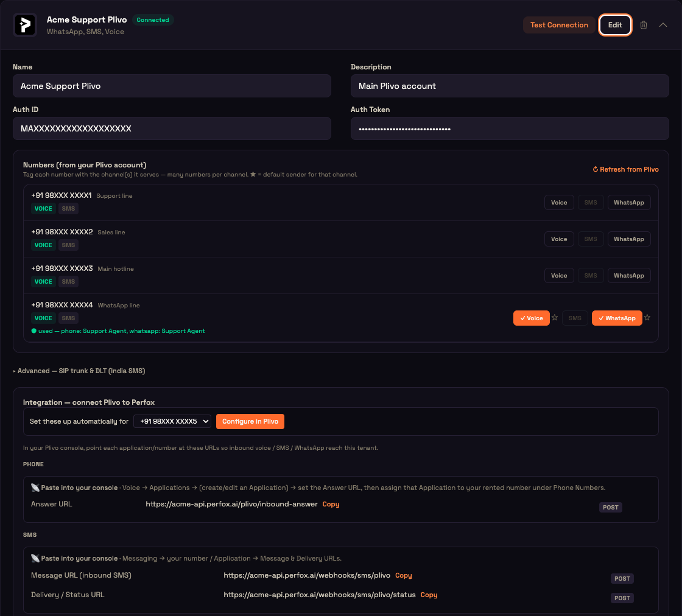The image size is (682, 616).
Task: Click the Description input field
Action: (x=509, y=86)
